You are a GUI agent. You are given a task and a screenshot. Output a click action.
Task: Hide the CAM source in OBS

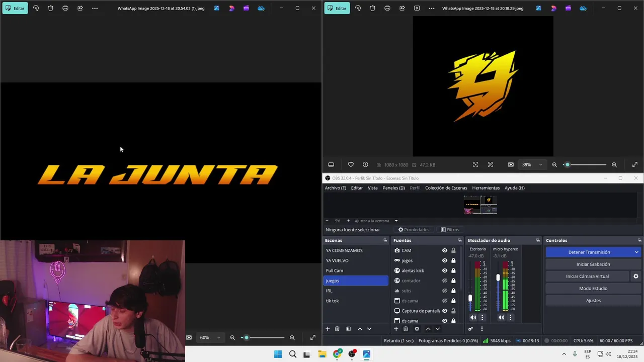tap(445, 250)
